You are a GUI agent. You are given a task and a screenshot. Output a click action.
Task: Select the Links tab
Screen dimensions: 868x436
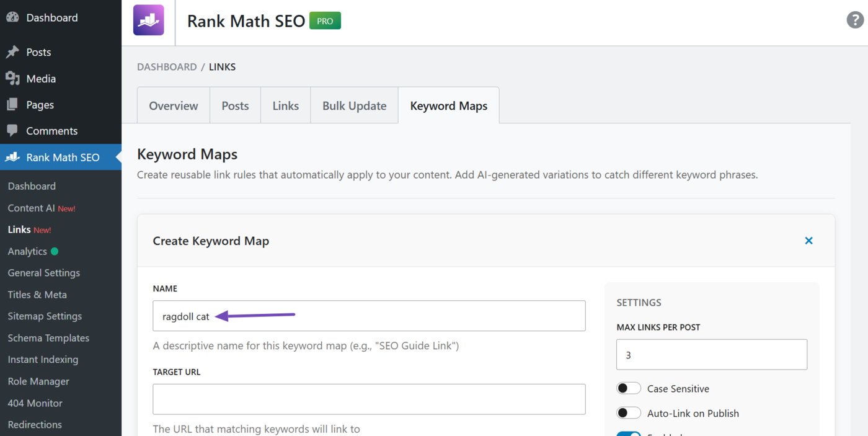[x=285, y=105]
